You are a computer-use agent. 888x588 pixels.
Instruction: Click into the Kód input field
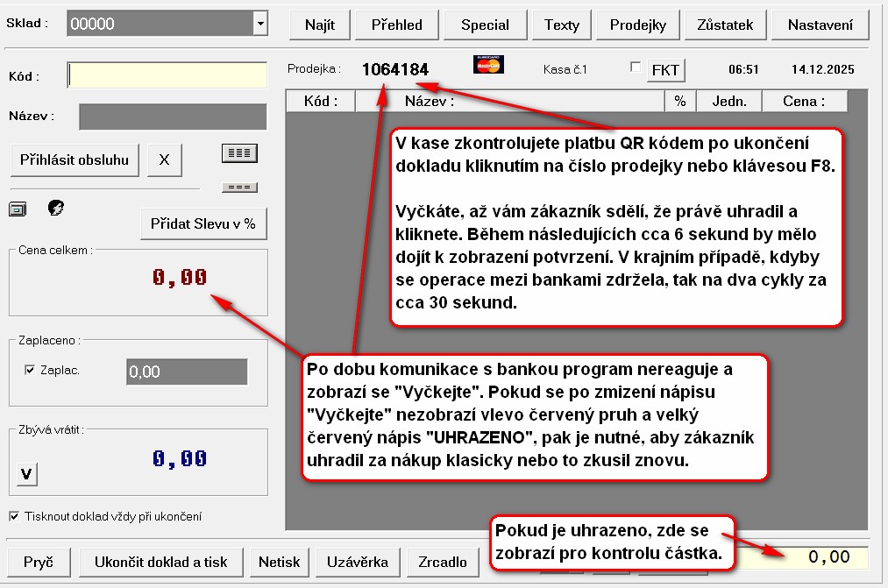167,75
